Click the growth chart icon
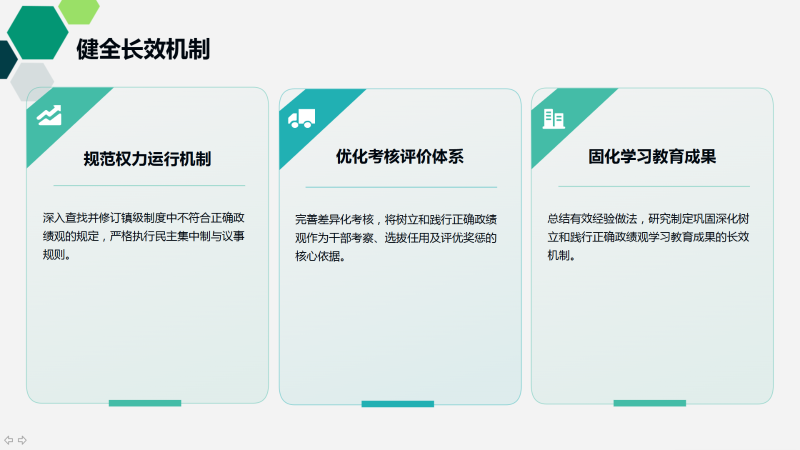 point(49,115)
